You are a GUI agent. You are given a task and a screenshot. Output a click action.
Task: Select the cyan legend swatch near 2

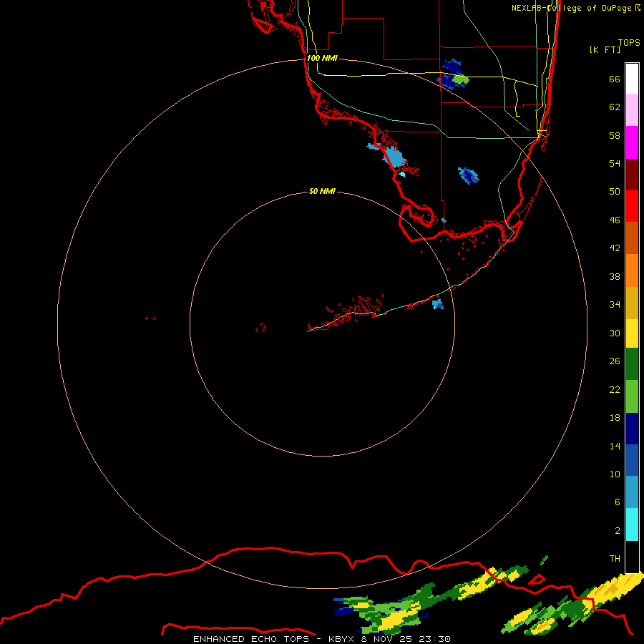[x=632, y=525]
